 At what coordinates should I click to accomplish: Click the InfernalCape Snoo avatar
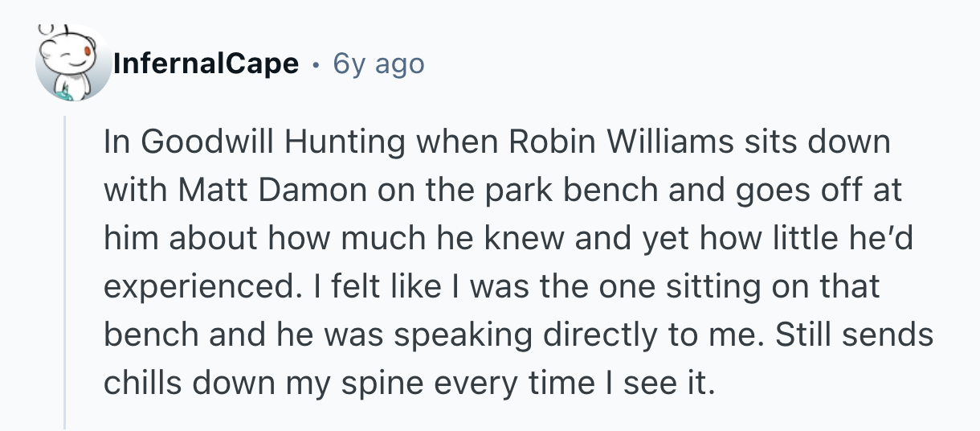tap(74, 64)
